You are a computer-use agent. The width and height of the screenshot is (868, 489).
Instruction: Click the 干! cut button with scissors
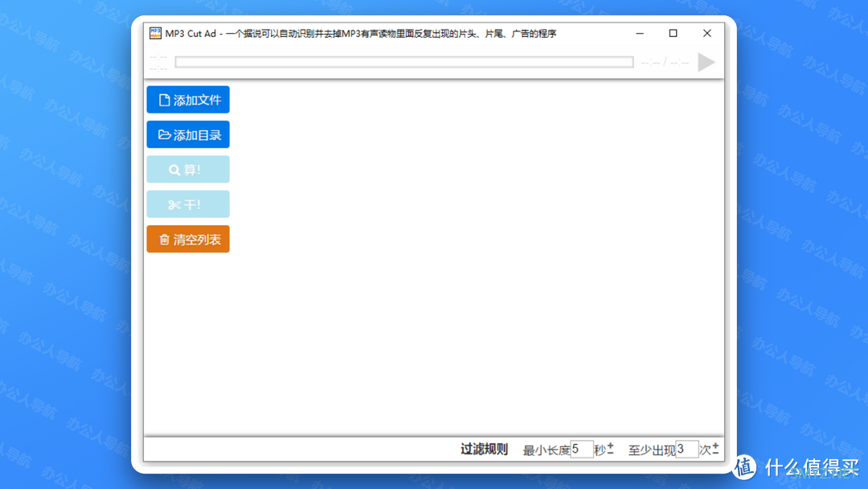point(188,204)
